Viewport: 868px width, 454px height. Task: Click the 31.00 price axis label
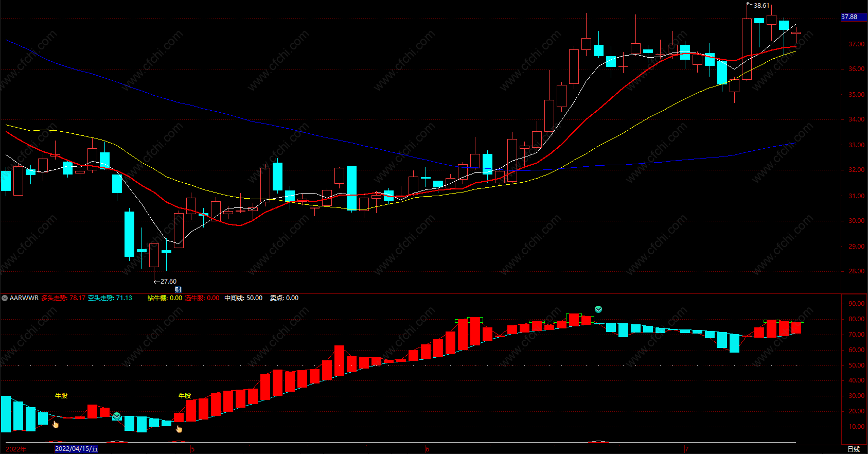pos(857,196)
